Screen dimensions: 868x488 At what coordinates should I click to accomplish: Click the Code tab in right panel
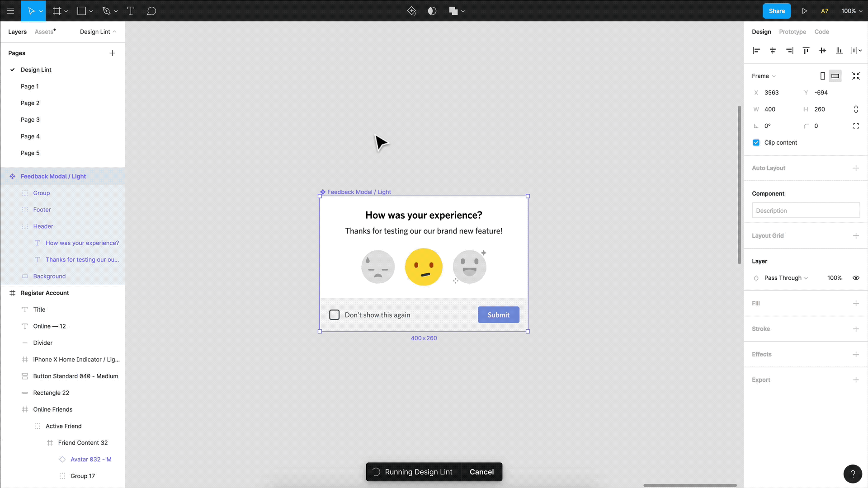(821, 32)
